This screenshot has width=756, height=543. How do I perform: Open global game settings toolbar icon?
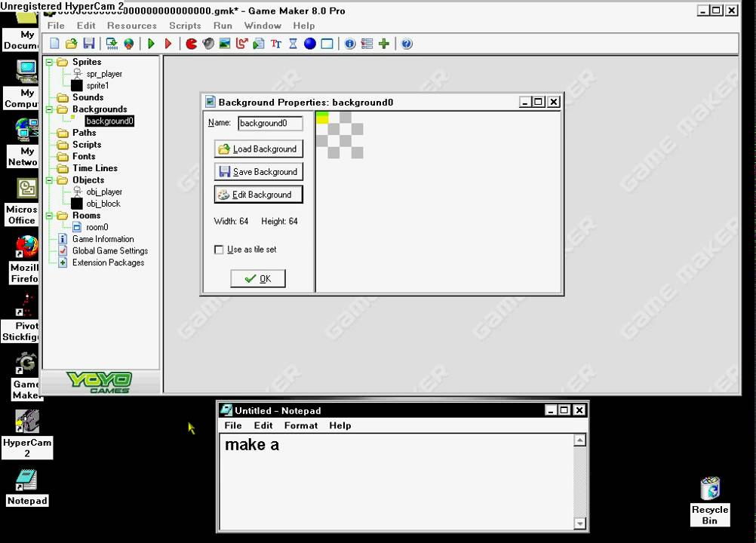pos(367,44)
